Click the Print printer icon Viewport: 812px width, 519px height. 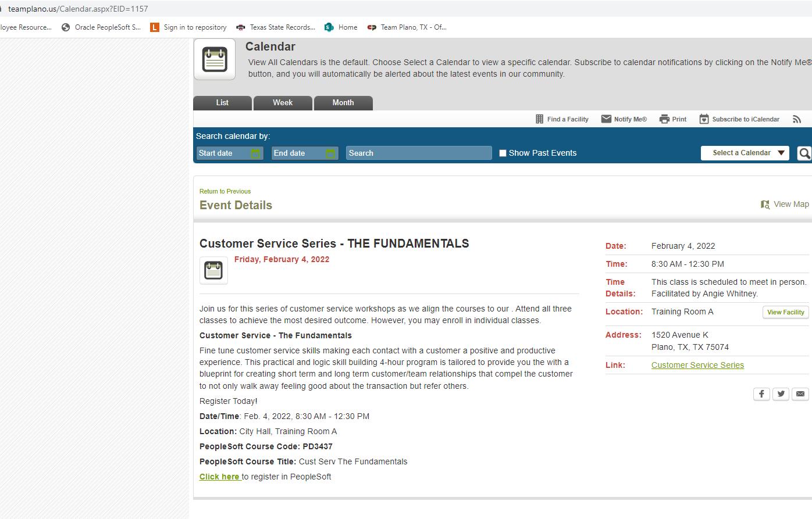(664, 119)
